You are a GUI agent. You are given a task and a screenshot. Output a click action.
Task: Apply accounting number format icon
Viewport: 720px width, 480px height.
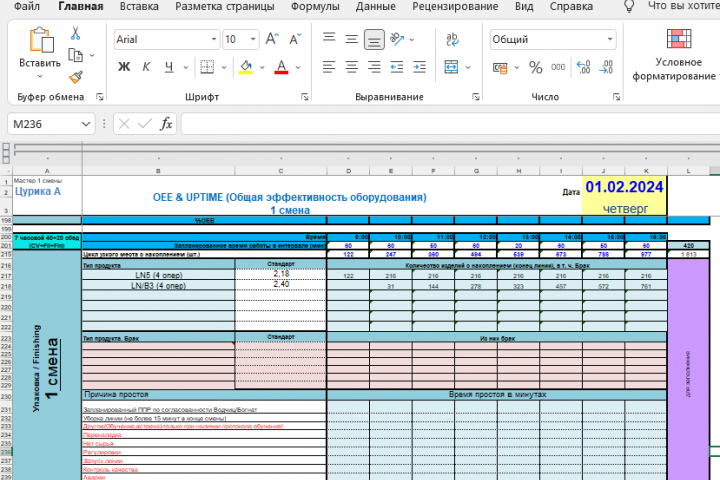500,68
